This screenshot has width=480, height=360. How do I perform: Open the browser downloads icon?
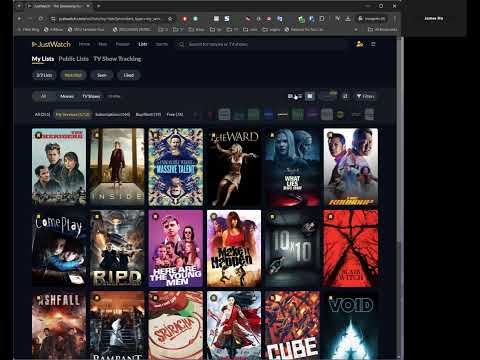pos(348,19)
